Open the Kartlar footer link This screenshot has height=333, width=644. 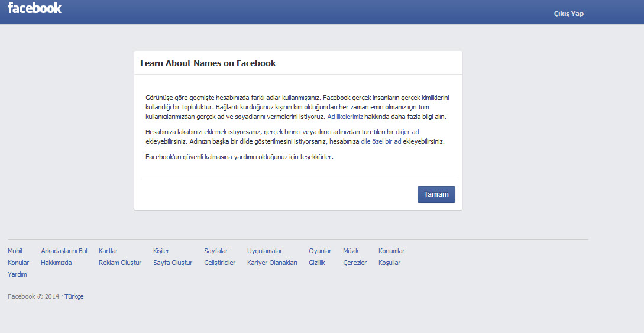pyautogui.click(x=108, y=251)
